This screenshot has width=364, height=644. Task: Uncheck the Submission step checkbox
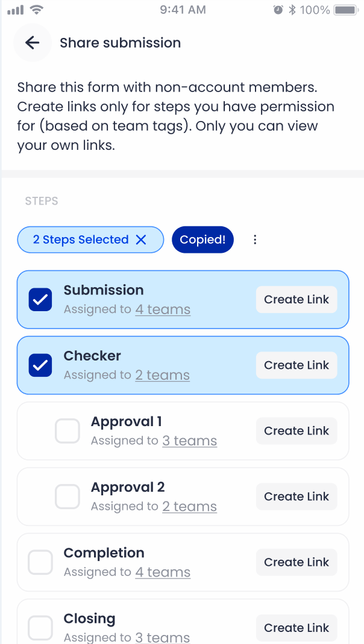pyautogui.click(x=40, y=300)
